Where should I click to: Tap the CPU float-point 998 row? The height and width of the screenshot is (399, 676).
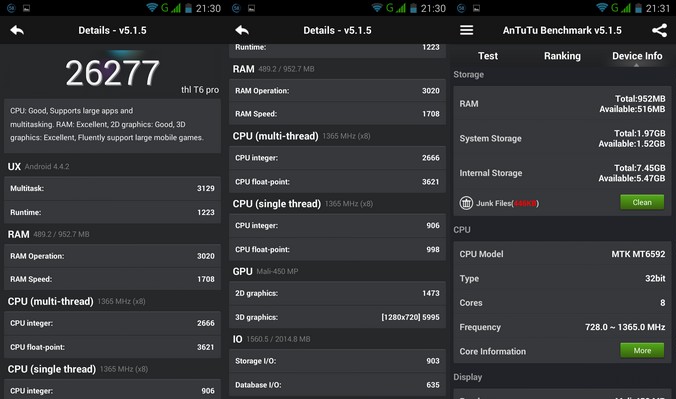click(338, 249)
